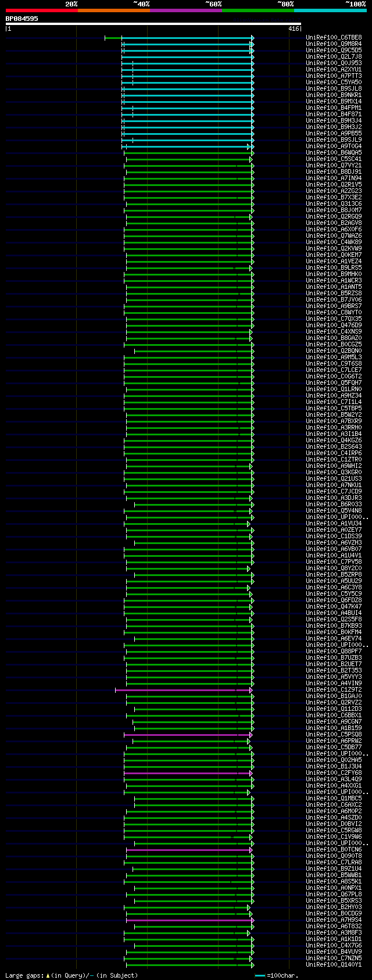Select label UniRef100_A7BXR9
Viewport: 372px width, 980px height.
[x=334, y=421]
